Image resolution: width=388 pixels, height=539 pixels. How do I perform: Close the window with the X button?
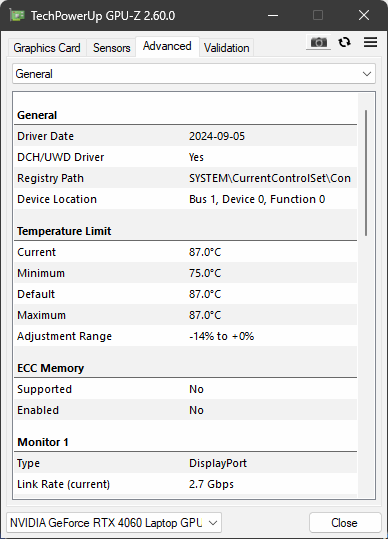(x=364, y=15)
